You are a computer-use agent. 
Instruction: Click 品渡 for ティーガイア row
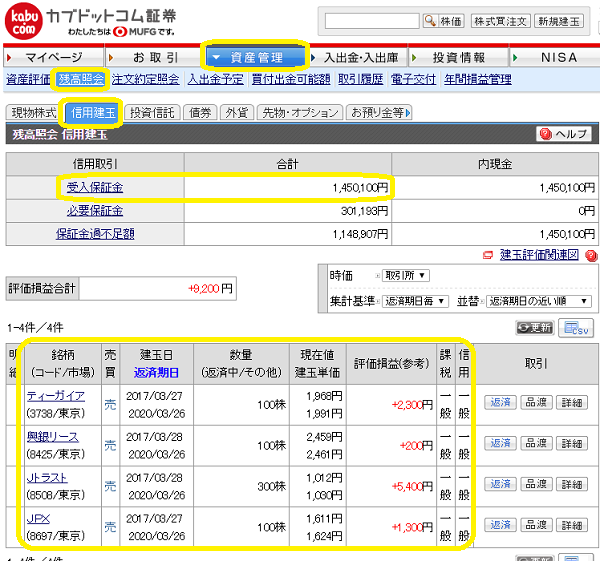point(536,402)
